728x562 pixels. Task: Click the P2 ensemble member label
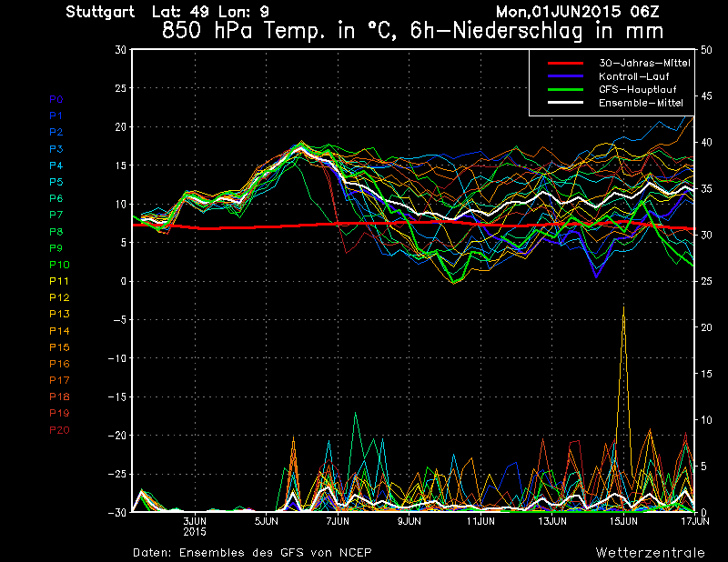[x=56, y=132]
